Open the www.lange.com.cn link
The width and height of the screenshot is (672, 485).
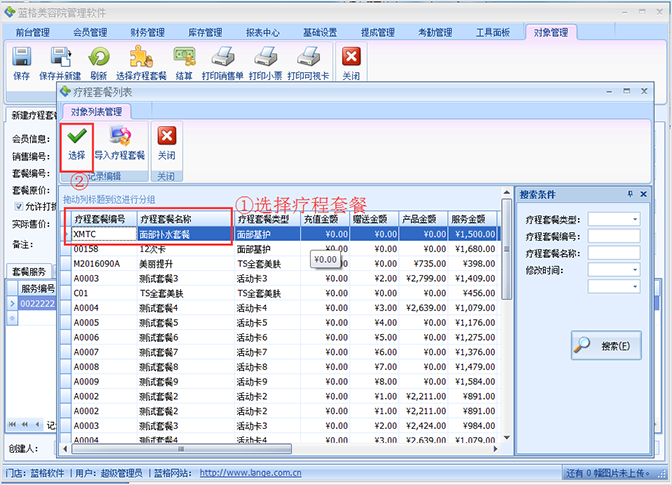(x=250, y=473)
